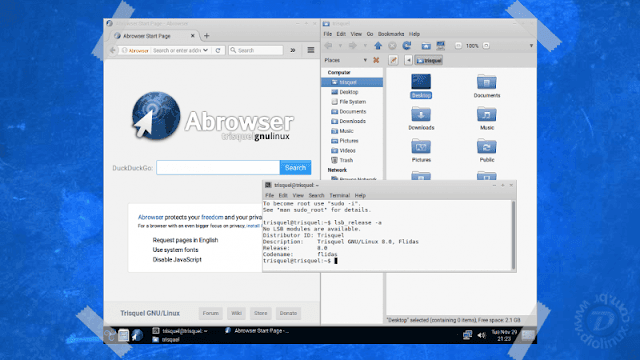Open a new tab in Abrowser

tap(207, 36)
